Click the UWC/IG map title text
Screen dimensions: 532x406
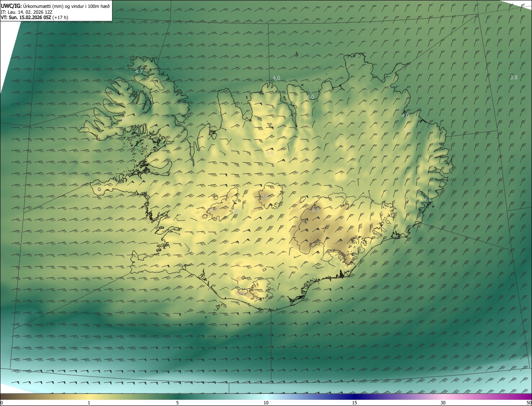tap(55, 5)
